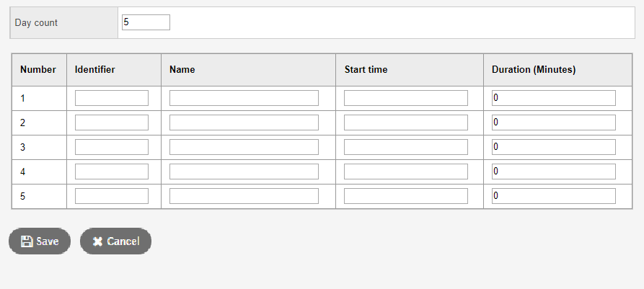Click the floppy disk icon on Save
The height and width of the screenshot is (289, 644).
click(27, 241)
